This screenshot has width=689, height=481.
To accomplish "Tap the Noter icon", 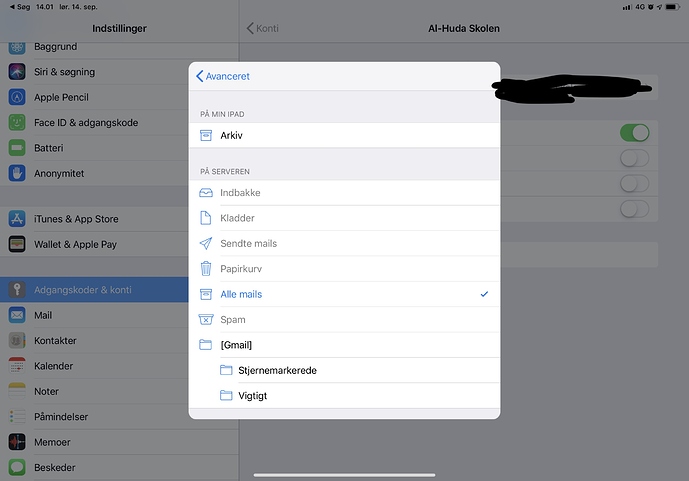I will coord(17,391).
